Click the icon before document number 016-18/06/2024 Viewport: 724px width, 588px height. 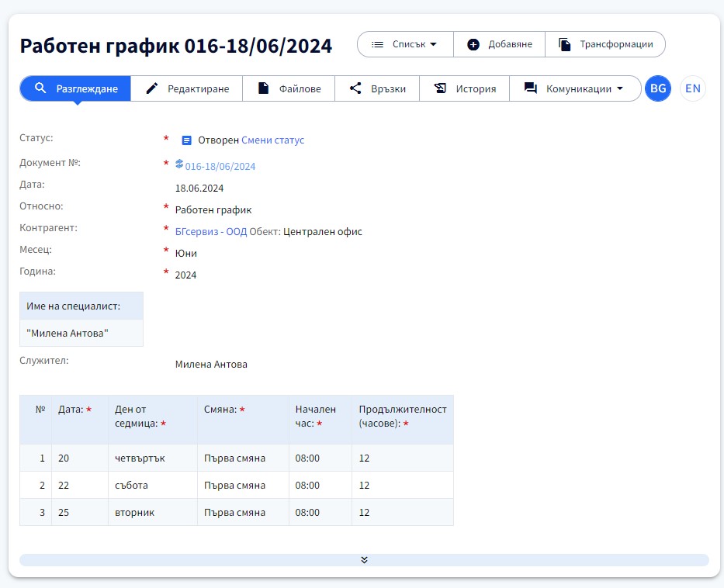(x=179, y=164)
